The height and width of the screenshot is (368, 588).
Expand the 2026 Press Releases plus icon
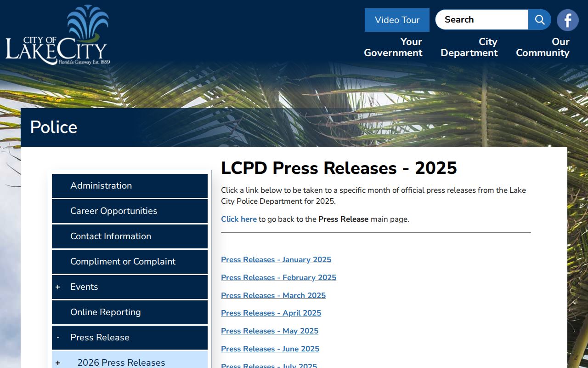point(58,363)
